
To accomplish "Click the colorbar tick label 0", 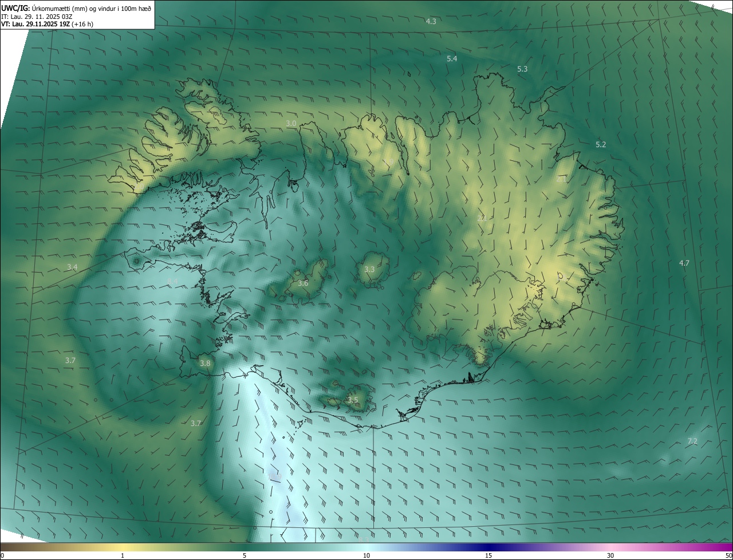I will [x=2, y=556].
